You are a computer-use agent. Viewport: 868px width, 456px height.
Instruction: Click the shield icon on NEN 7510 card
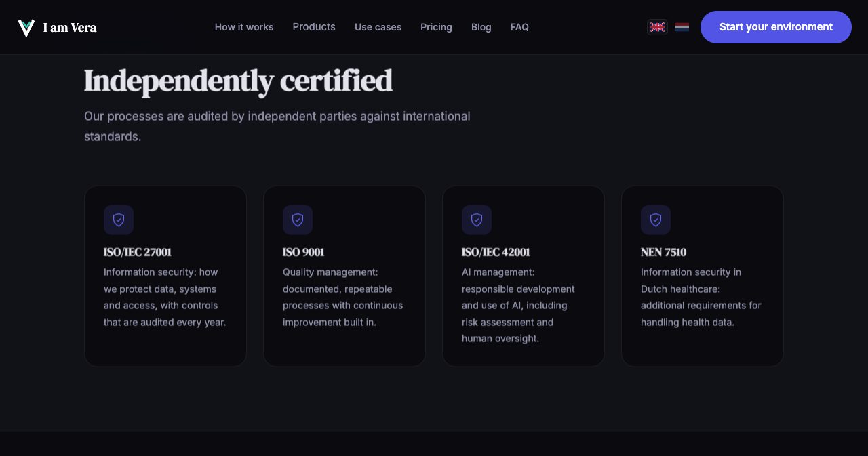tap(656, 220)
